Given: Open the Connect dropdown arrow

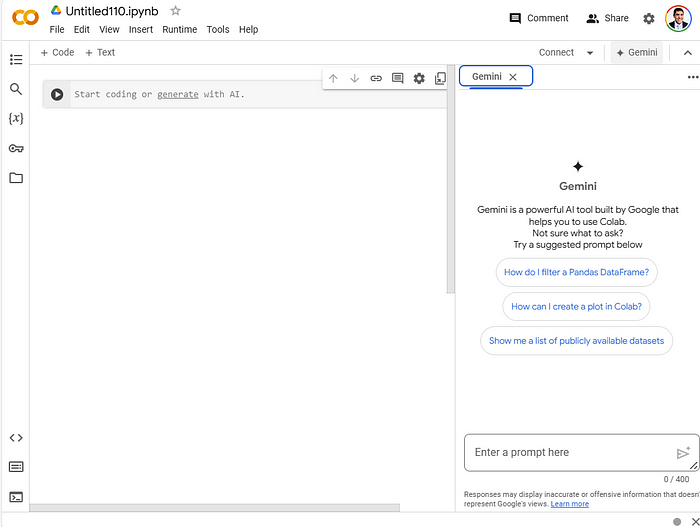Looking at the screenshot, I should tap(590, 53).
